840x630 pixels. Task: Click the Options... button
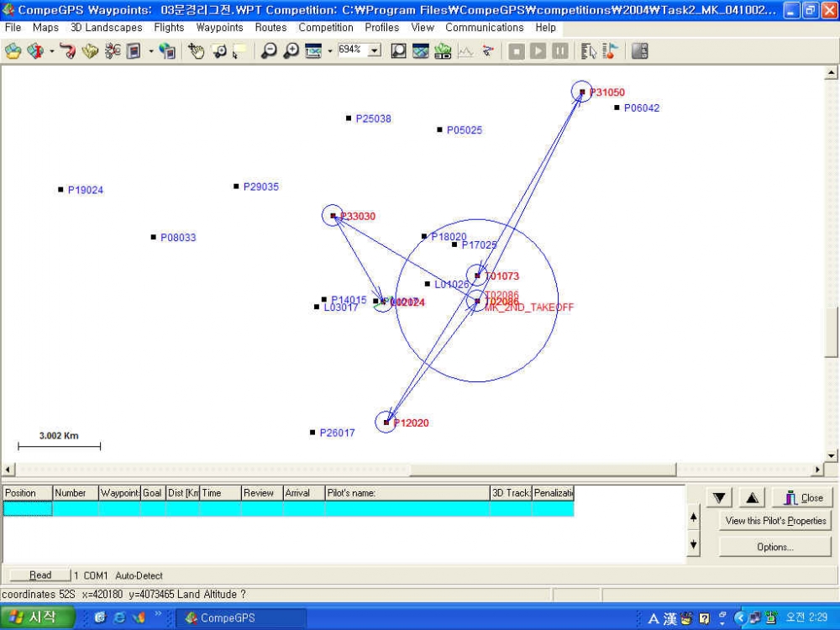(x=775, y=547)
